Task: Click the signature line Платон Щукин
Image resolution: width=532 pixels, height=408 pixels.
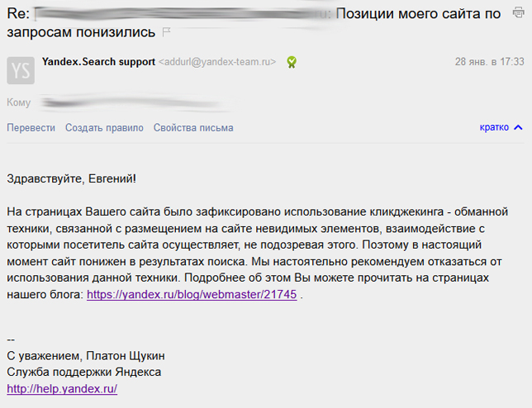Action: coord(126,356)
